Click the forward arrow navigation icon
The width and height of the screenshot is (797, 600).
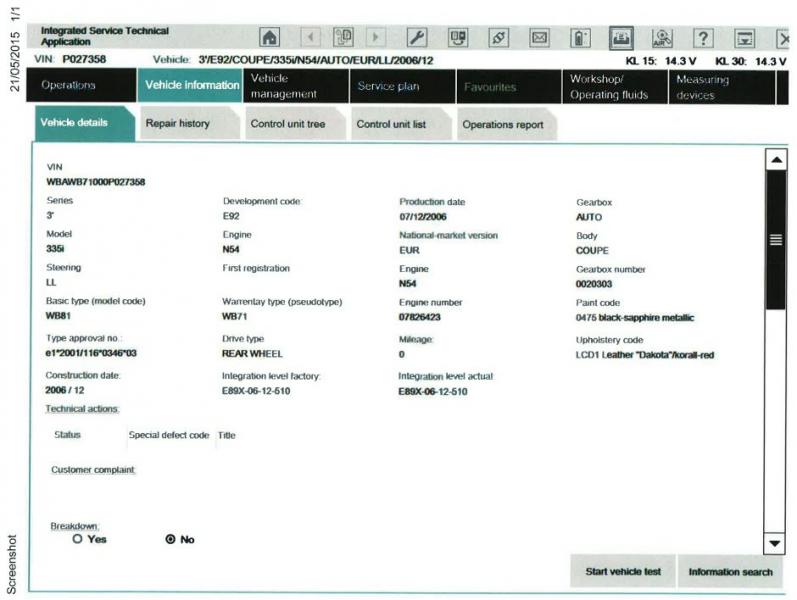tap(376, 37)
